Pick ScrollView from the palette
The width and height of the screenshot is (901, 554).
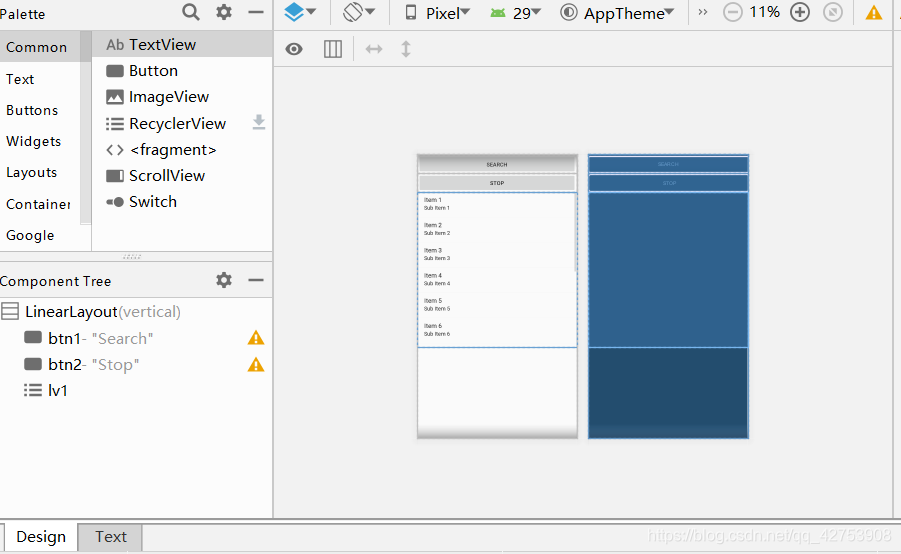(x=182, y=176)
